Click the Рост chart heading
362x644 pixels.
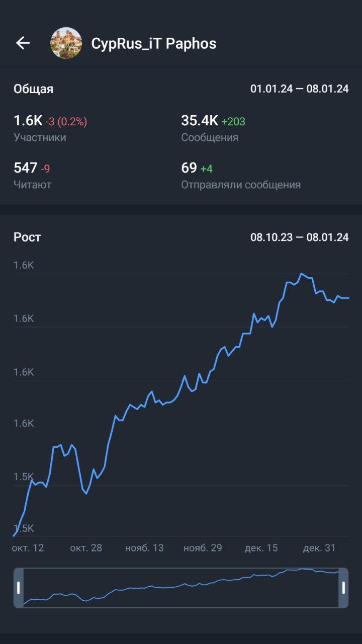pyautogui.click(x=27, y=237)
